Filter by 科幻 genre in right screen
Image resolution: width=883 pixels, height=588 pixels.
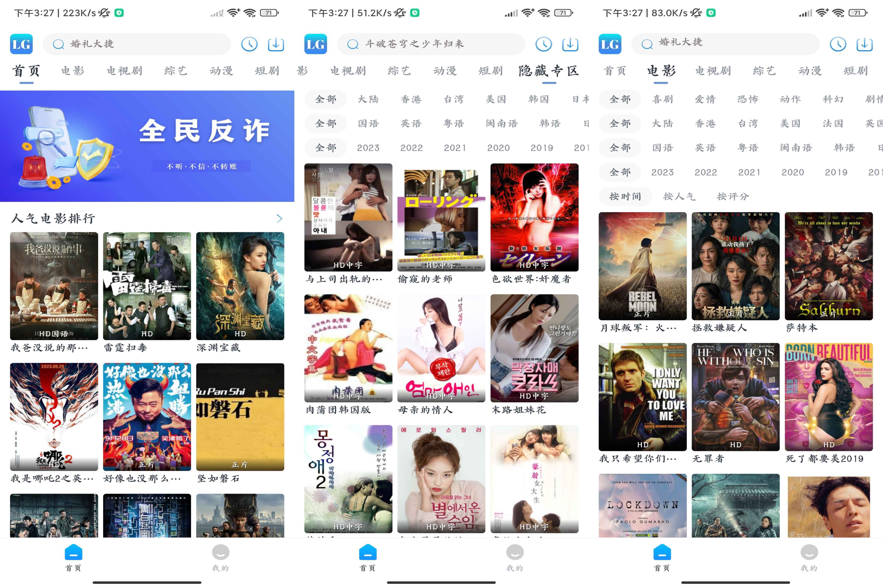tap(833, 99)
